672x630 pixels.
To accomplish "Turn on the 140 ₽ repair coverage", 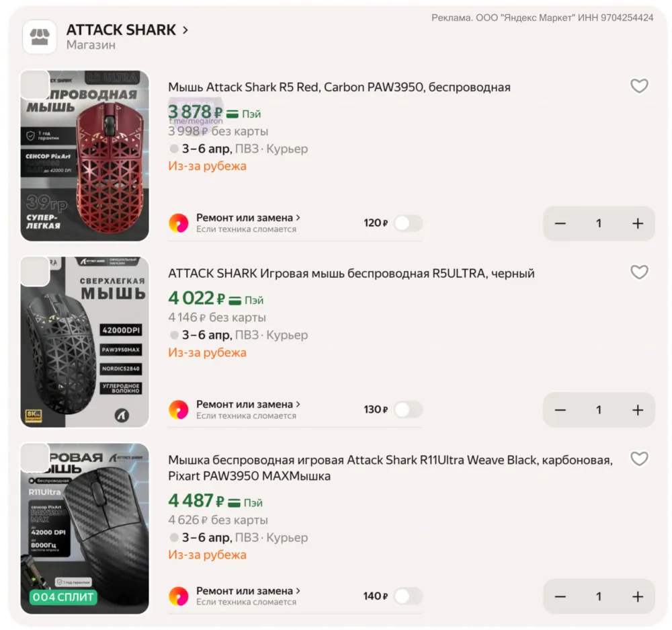I will click(408, 596).
